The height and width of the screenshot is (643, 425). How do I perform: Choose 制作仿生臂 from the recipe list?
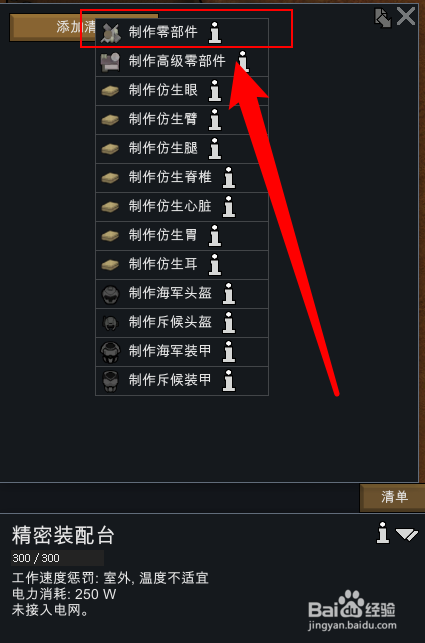coord(182,120)
